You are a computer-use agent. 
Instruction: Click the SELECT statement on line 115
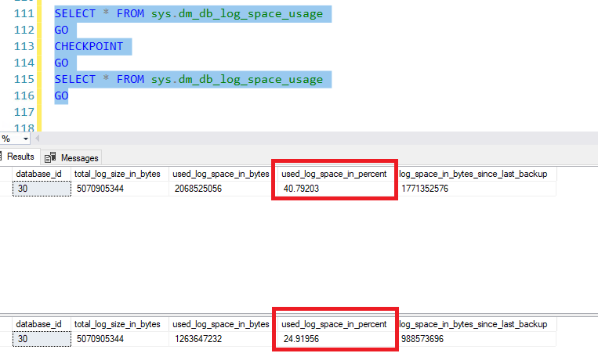(189, 79)
